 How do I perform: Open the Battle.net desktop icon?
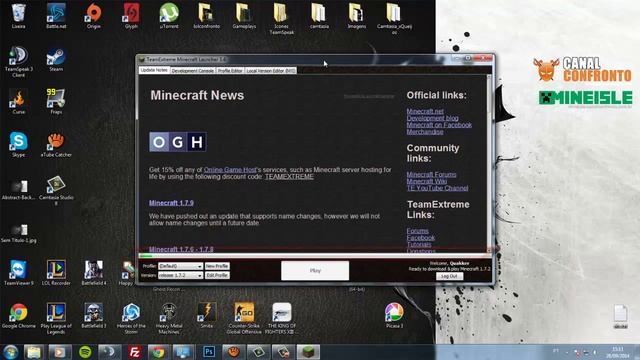click(x=56, y=16)
